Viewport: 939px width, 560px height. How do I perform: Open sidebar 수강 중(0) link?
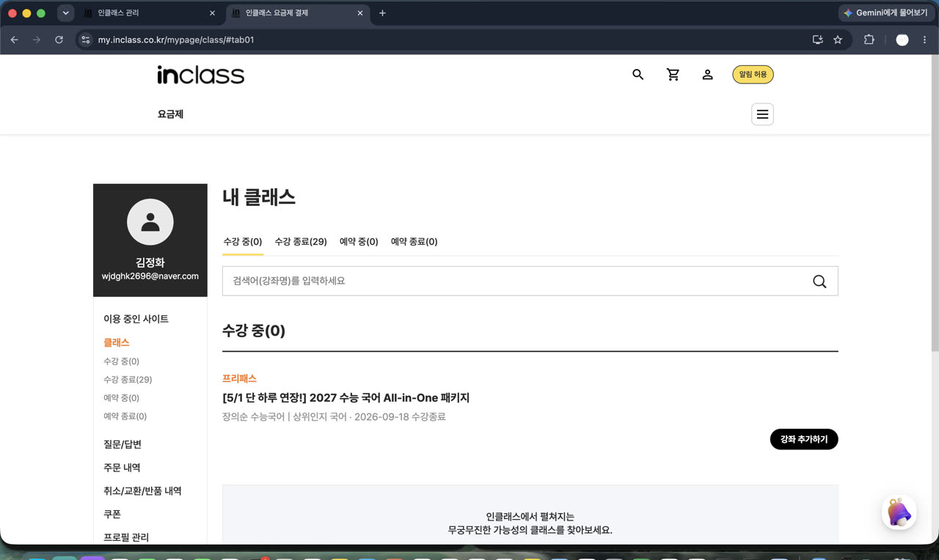[x=121, y=361]
